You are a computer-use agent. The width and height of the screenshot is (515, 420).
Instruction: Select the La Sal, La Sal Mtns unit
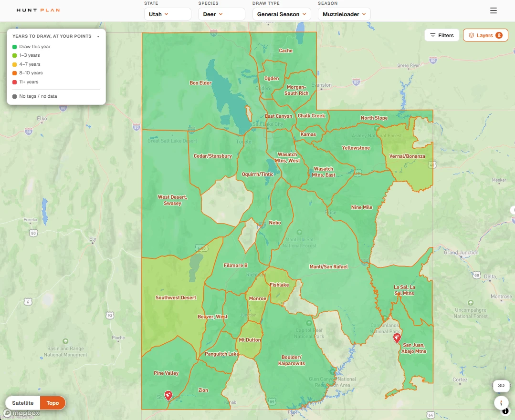(404, 290)
